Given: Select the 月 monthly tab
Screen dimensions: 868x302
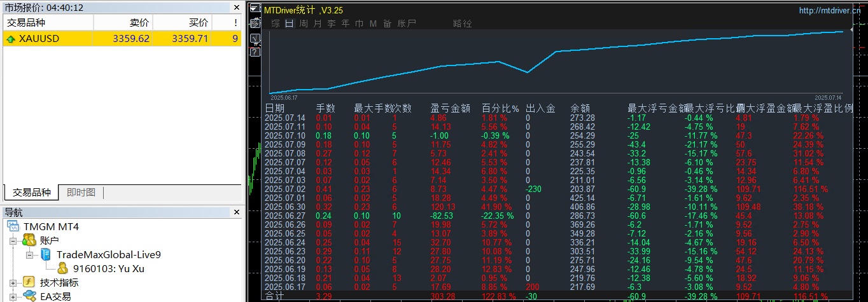Looking at the screenshot, I should click(x=318, y=24).
